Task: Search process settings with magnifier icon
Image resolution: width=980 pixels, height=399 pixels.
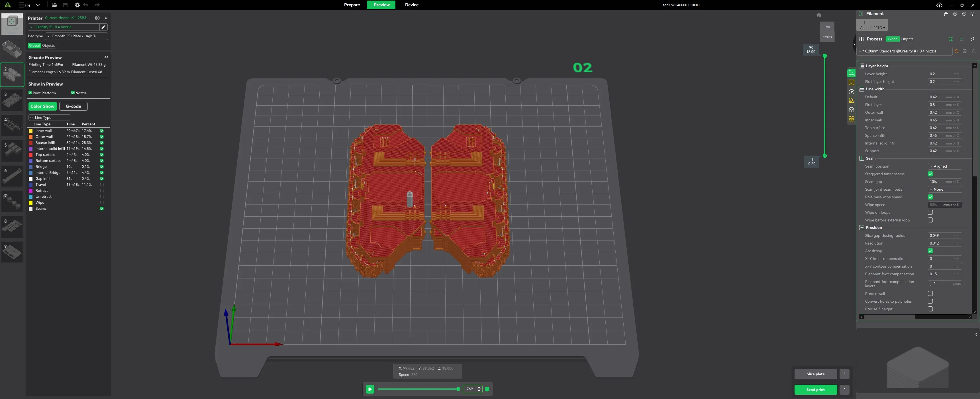Action: tap(974, 51)
